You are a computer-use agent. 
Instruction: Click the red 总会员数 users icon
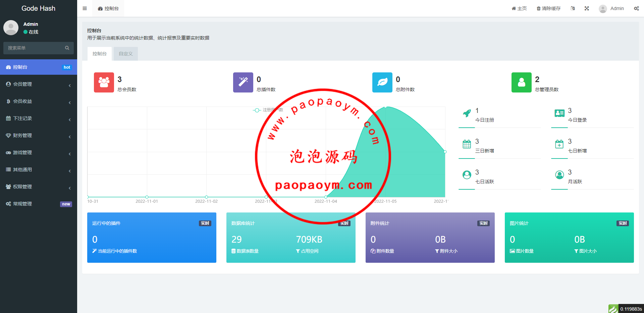point(104,82)
